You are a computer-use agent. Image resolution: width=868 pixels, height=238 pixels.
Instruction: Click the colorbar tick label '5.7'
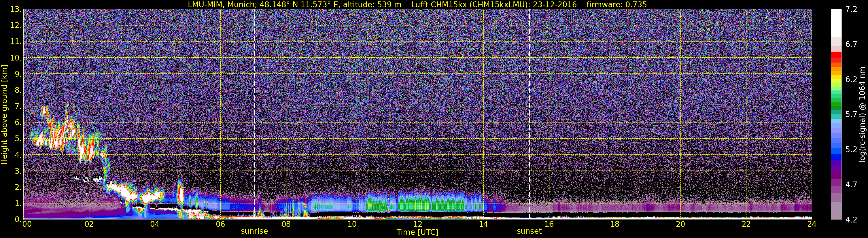pos(852,115)
